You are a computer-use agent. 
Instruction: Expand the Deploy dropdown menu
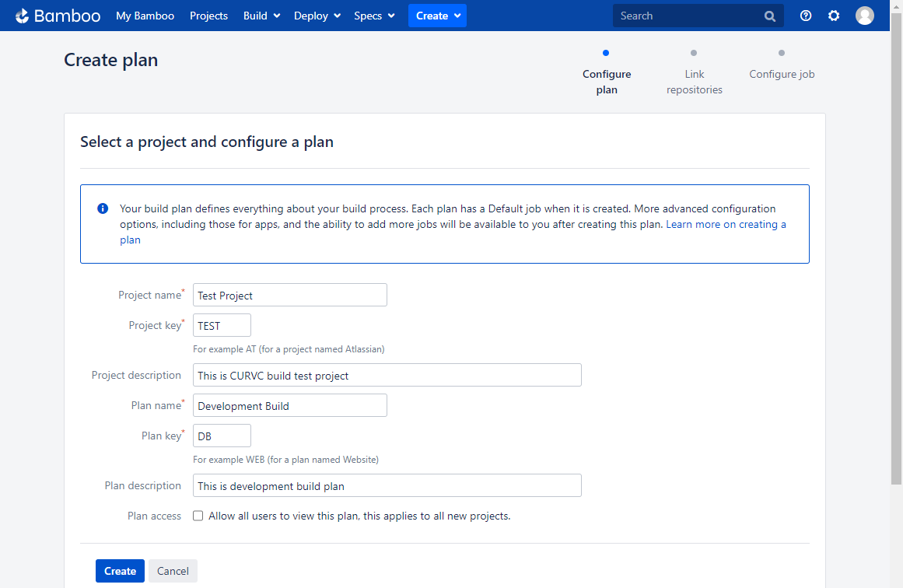(x=317, y=16)
